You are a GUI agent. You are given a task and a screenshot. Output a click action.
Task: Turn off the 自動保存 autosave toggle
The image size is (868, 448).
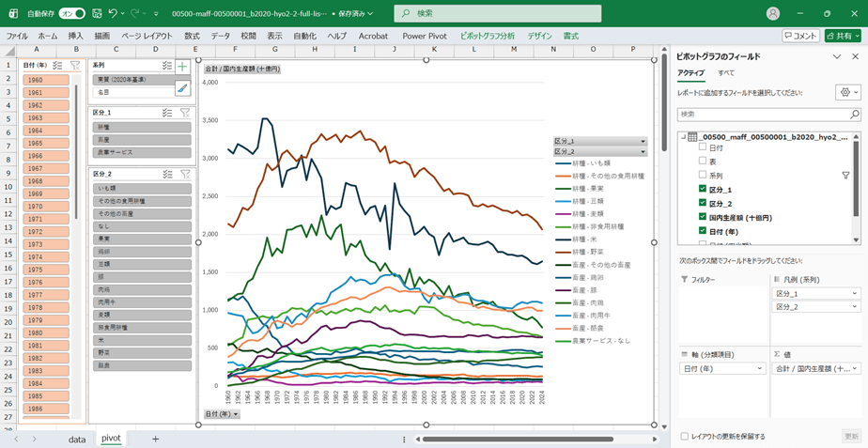(x=71, y=14)
